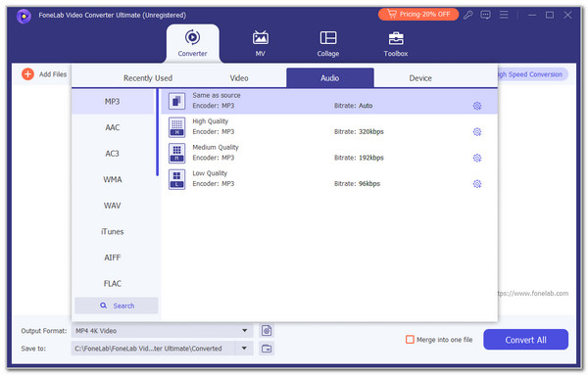This screenshot has height=375, width=588.
Task: Open the register key icon
Action: click(468, 15)
